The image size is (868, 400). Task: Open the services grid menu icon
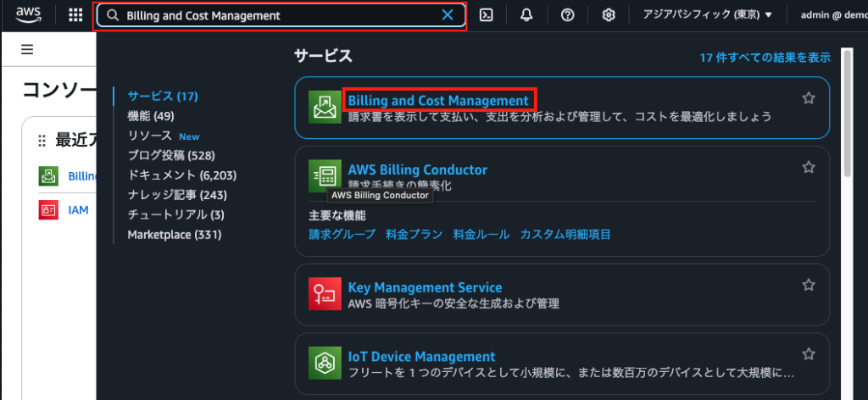pos(75,15)
